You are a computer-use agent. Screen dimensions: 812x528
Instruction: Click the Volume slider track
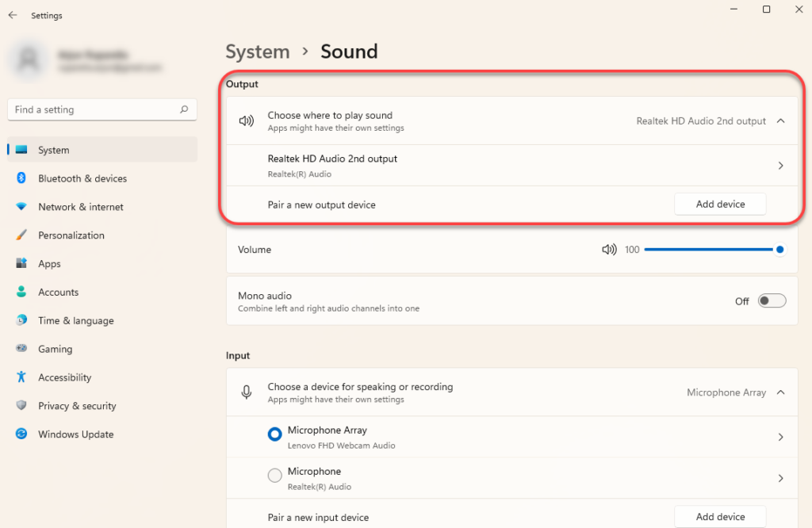[x=710, y=250]
